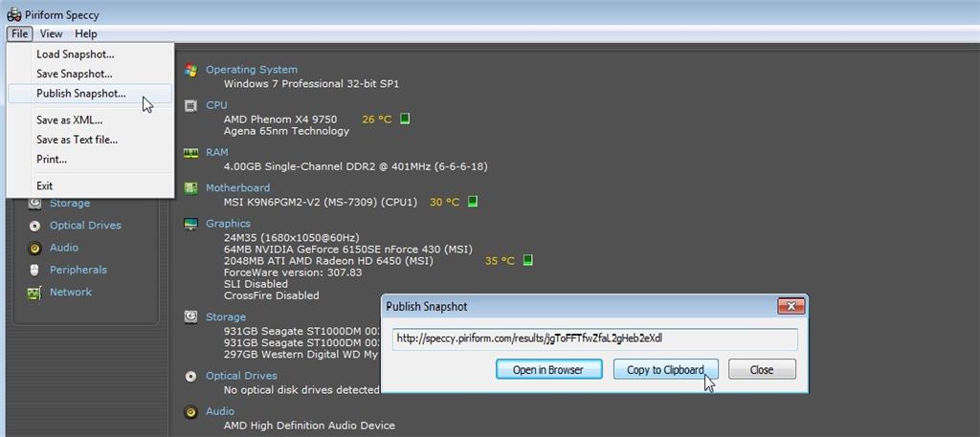
Task: Open the Audio summary heading link
Action: (221, 411)
